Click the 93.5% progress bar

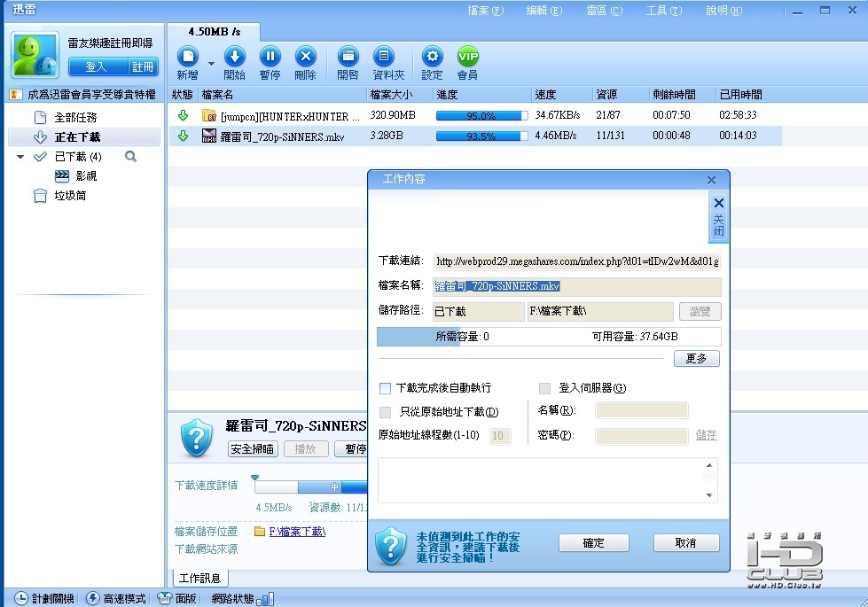click(481, 136)
